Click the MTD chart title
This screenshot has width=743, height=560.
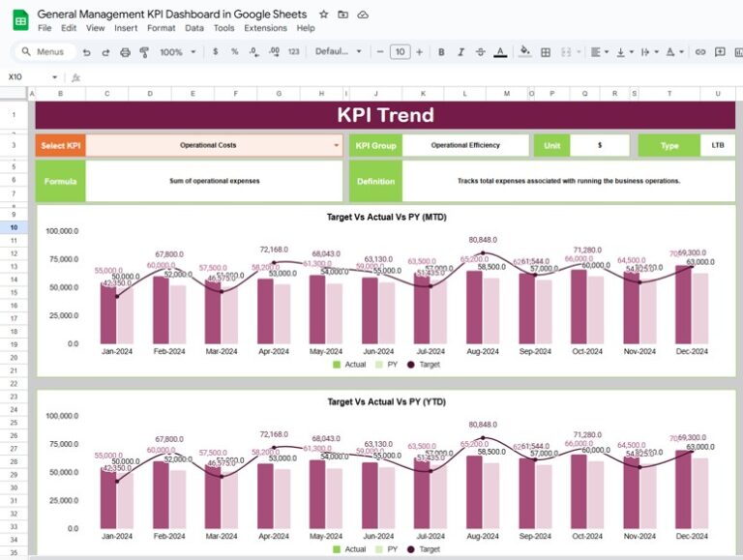pyautogui.click(x=386, y=217)
